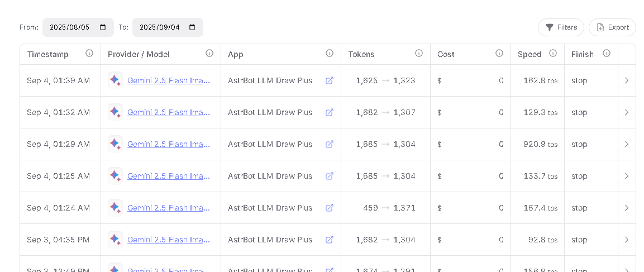
Task: Click Gemini logo icon in 01:39 AM row
Action: (116, 80)
